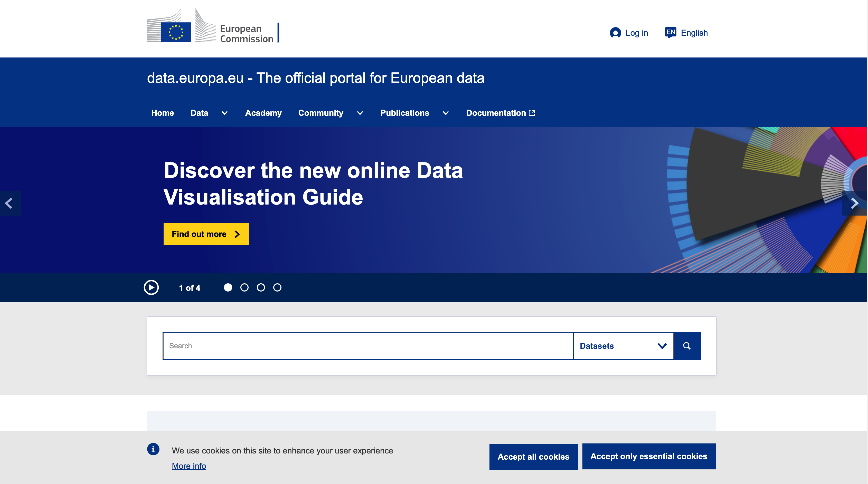Open the Datasets search scope dropdown
This screenshot has width=868, height=484.
tap(623, 346)
